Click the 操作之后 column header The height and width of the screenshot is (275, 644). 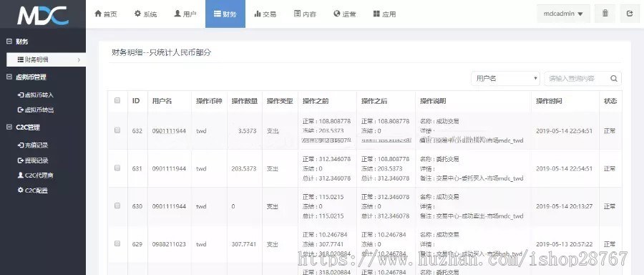(374, 101)
